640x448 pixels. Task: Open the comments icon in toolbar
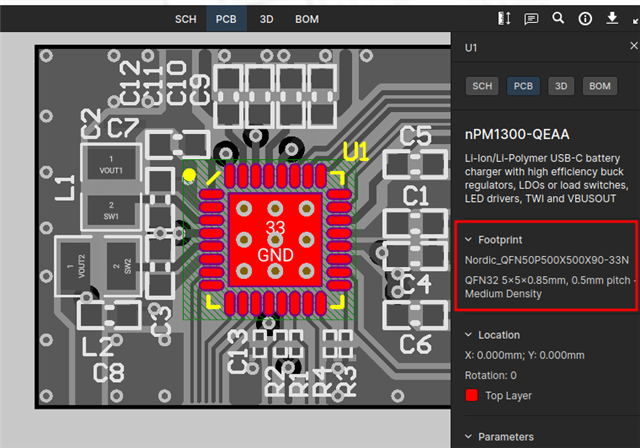[x=531, y=19]
